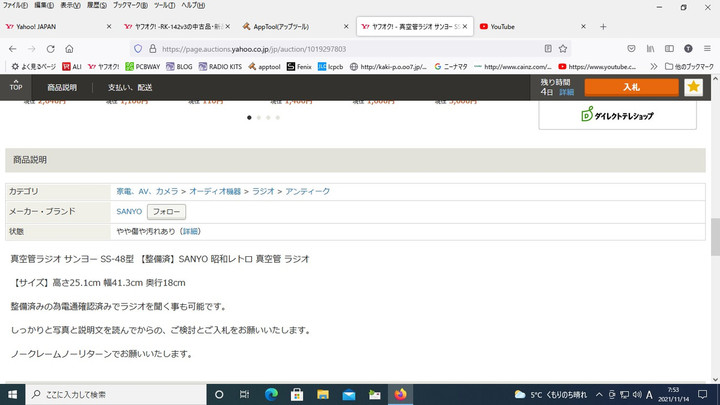Click the フォロー button next to SANYO
Screen dimensions: 720x405
(166, 212)
